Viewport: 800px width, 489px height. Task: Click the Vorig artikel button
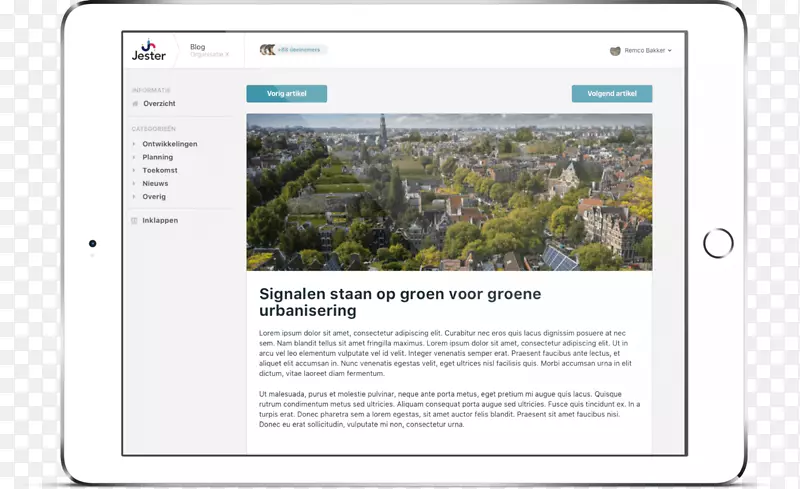pyautogui.click(x=286, y=94)
